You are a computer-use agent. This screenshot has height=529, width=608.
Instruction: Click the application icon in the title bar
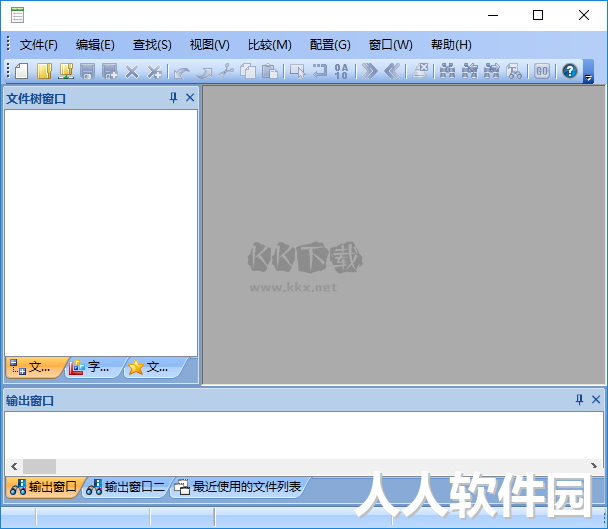(17, 15)
